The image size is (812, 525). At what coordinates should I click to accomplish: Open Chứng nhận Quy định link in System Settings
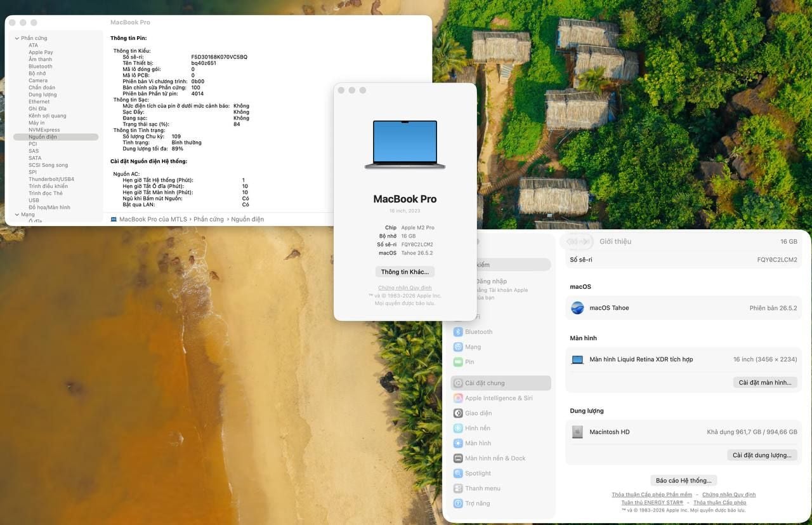pyautogui.click(x=729, y=495)
